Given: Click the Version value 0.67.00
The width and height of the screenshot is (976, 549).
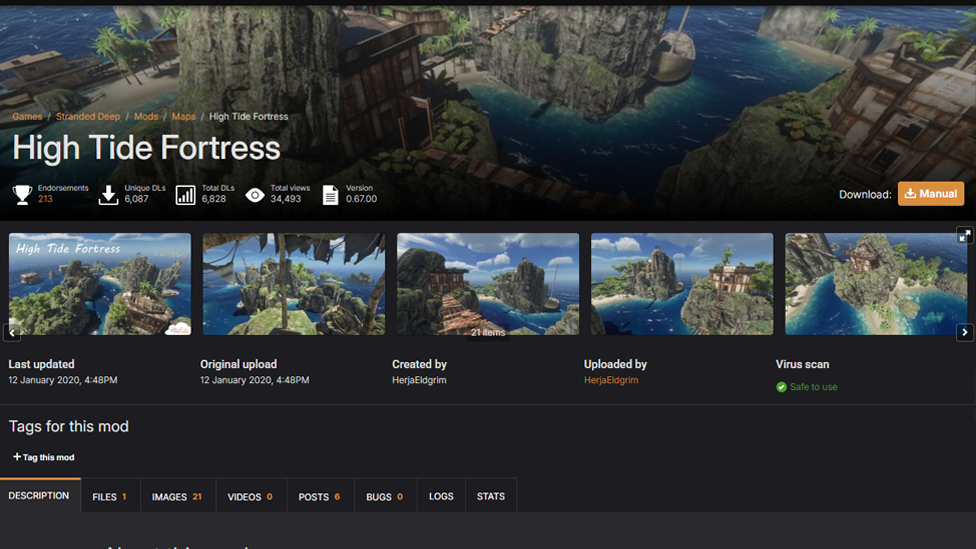Looking at the screenshot, I should click(362, 199).
